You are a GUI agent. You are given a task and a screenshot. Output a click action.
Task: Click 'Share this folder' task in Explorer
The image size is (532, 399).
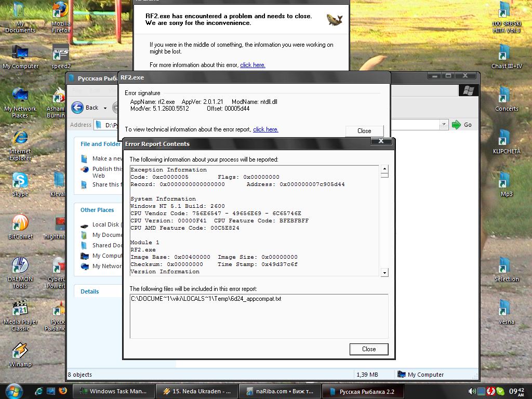pos(102,184)
